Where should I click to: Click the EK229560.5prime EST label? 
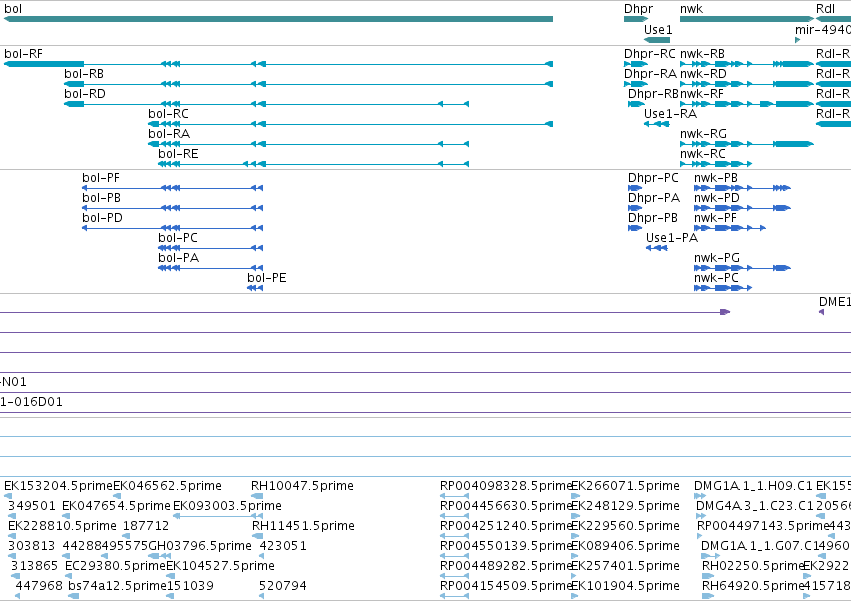pos(625,526)
